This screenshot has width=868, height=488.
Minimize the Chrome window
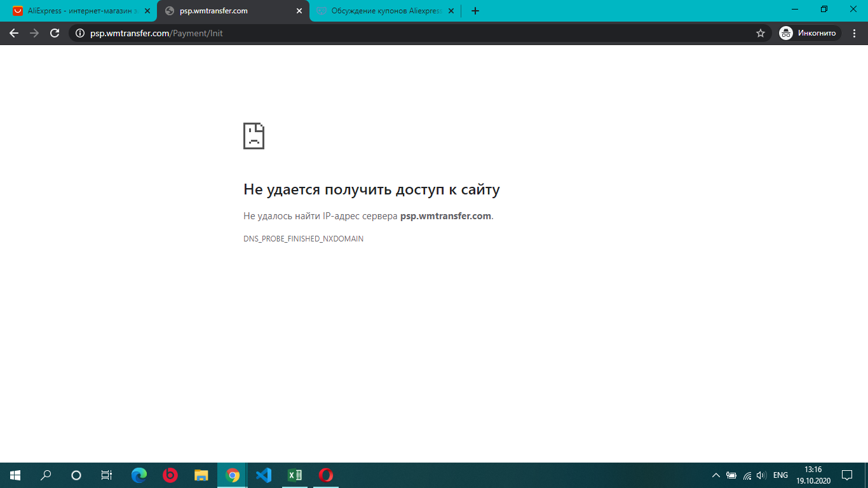pyautogui.click(x=795, y=9)
